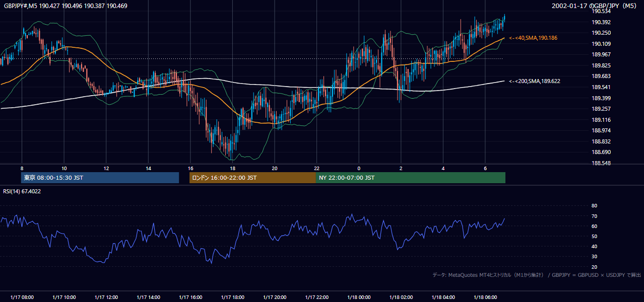Click hour tick 10 under price chart
This screenshot has width=644, height=302.
coord(64,168)
